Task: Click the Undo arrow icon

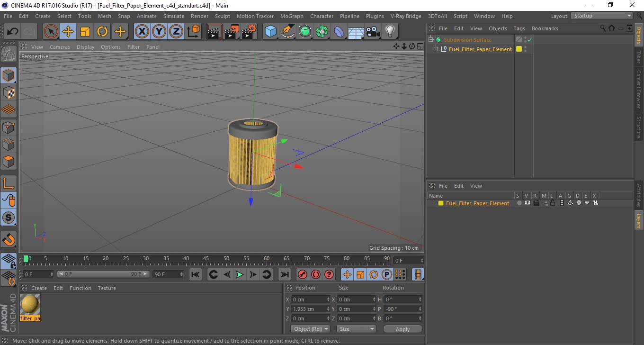Action: point(13,32)
